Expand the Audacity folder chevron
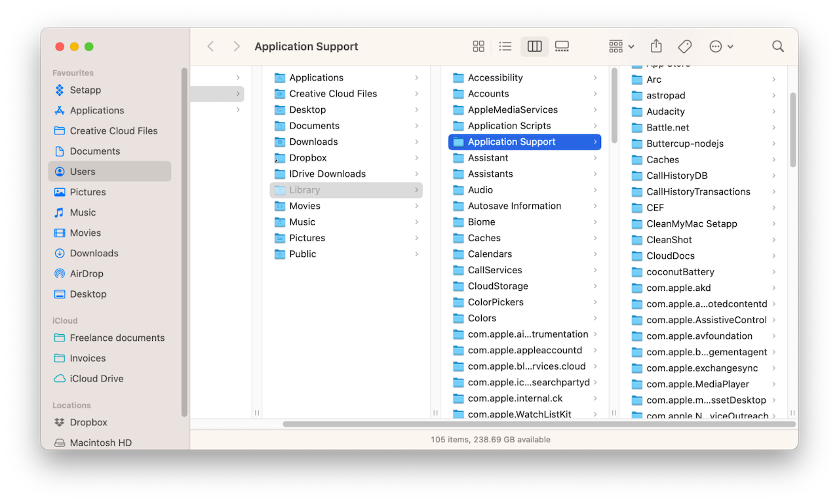Viewport: 839px width, 504px height. coord(773,112)
